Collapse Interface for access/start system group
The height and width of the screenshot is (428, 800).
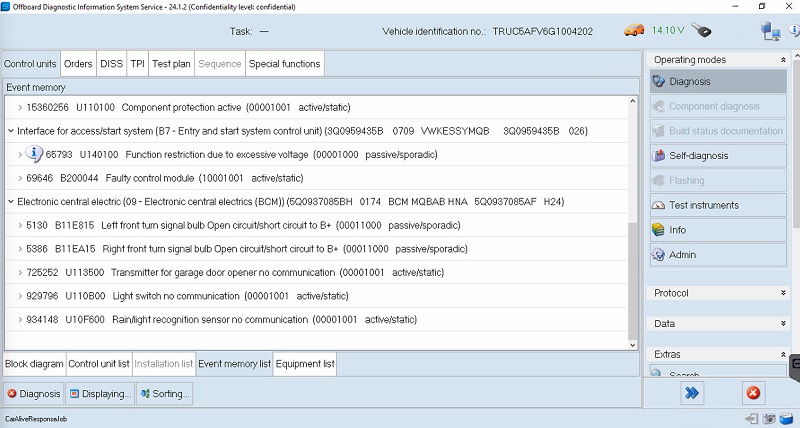point(11,131)
